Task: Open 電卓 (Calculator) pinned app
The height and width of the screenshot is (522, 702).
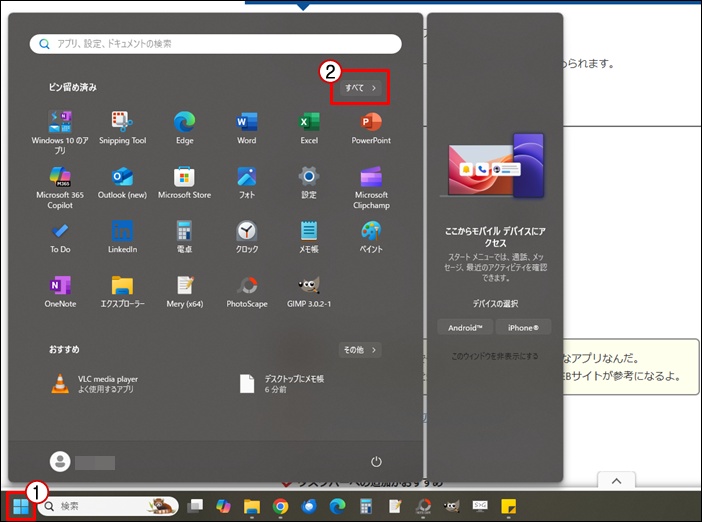Action: (184, 237)
